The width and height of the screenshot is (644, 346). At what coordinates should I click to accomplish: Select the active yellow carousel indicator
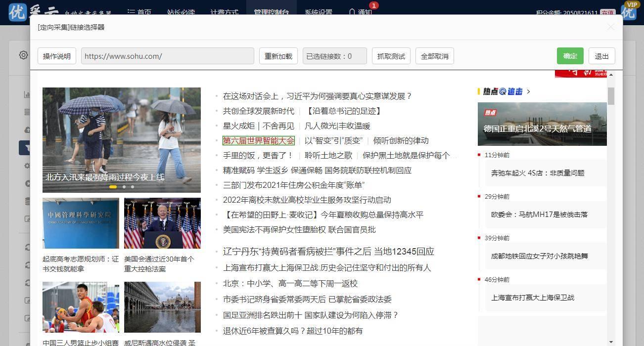click(113, 187)
